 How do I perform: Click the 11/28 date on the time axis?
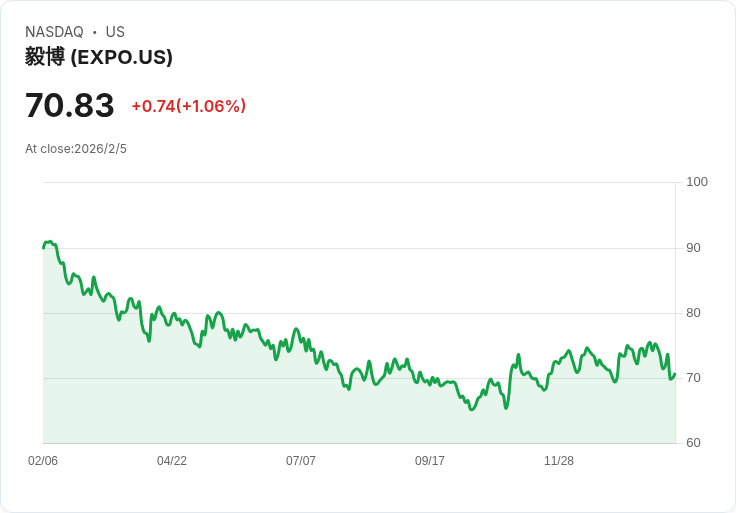pyautogui.click(x=559, y=461)
